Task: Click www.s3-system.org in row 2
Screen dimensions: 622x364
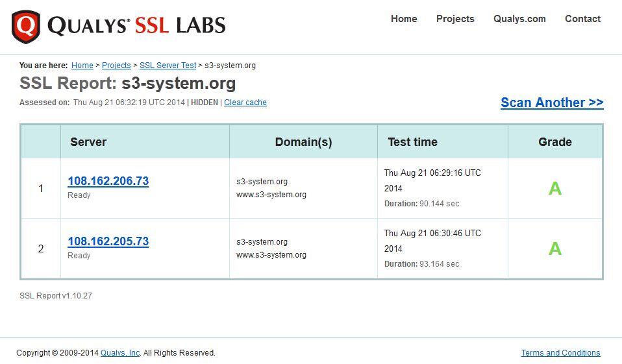Action: tap(271, 255)
